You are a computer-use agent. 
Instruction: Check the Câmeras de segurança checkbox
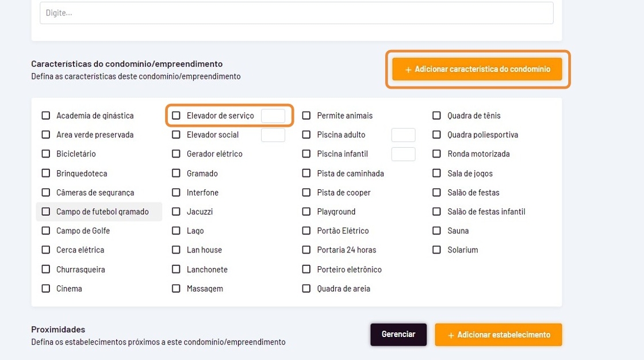[x=46, y=193]
